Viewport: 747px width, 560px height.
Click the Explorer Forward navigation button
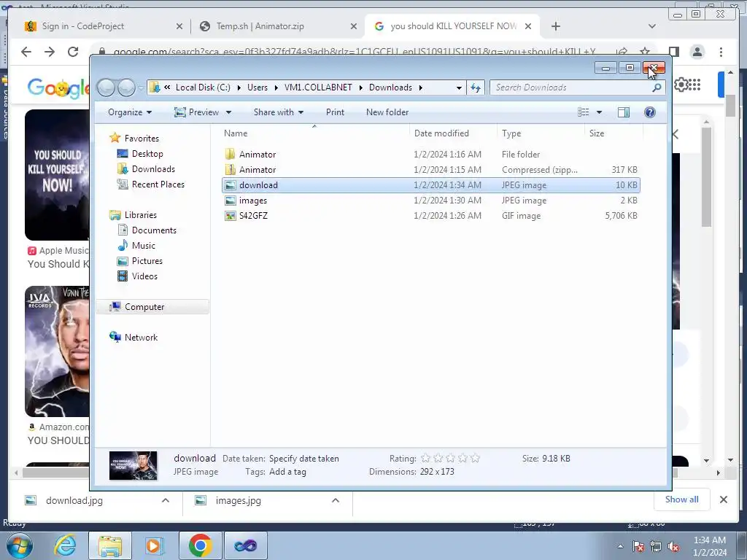pos(126,87)
